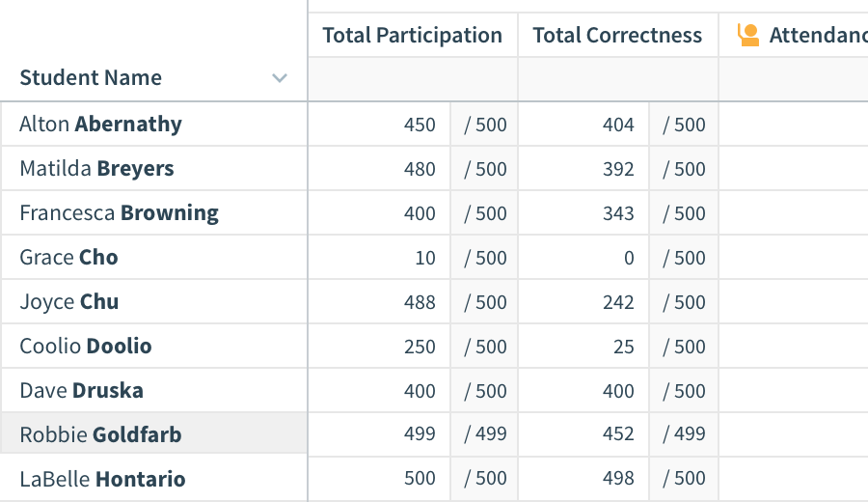Image resolution: width=868 pixels, height=502 pixels.
Task: Open Matilda Breyers' student record
Action: click(x=96, y=168)
